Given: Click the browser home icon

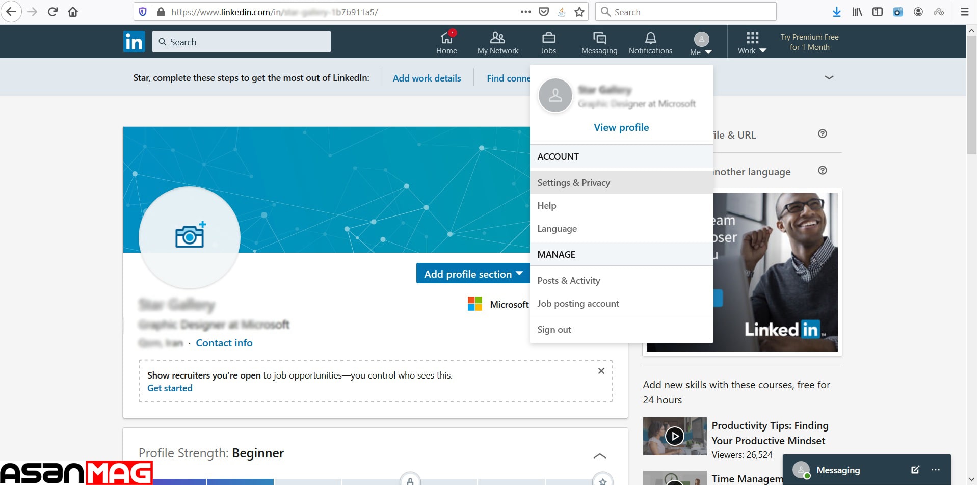Looking at the screenshot, I should (x=73, y=12).
